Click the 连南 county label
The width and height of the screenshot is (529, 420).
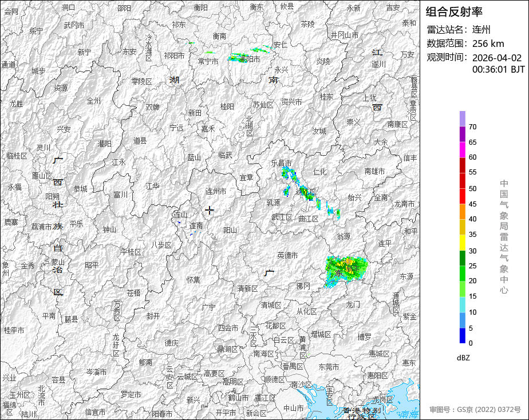pyautogui.click(x=196, y=225)
